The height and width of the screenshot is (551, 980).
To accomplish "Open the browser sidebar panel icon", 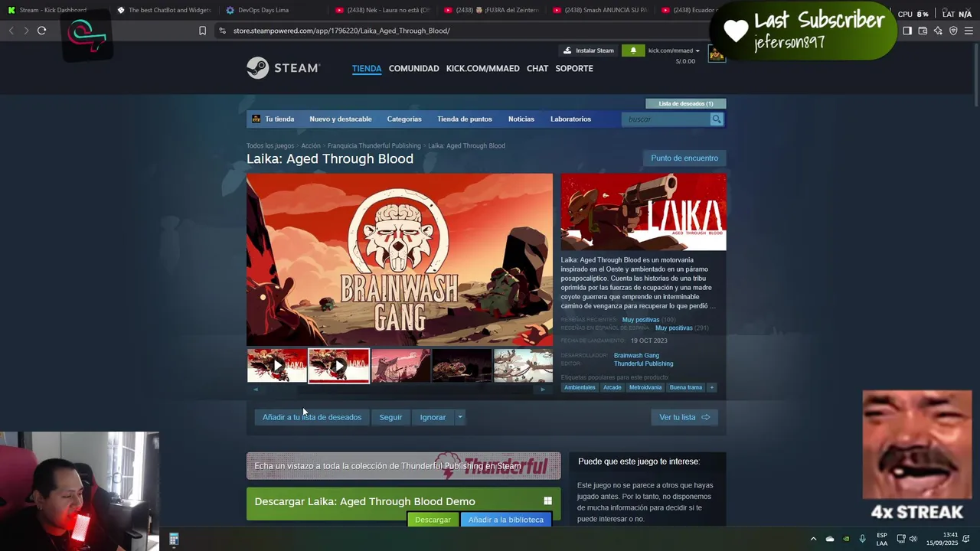I will tap(907, 31).
